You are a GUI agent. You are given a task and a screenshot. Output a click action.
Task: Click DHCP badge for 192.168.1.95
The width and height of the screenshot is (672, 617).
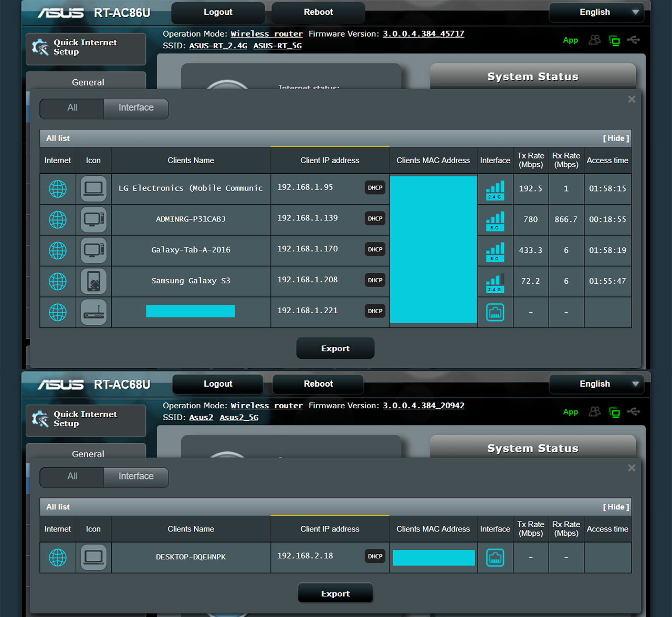(x=375, y=188)
